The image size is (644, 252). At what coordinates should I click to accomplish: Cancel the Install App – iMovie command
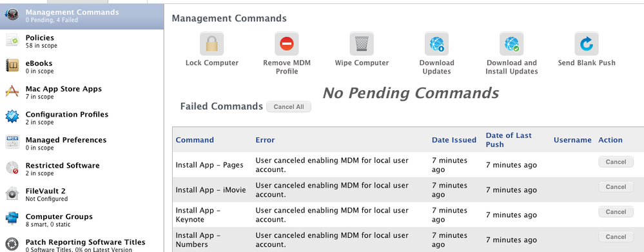tap(616, 187)
